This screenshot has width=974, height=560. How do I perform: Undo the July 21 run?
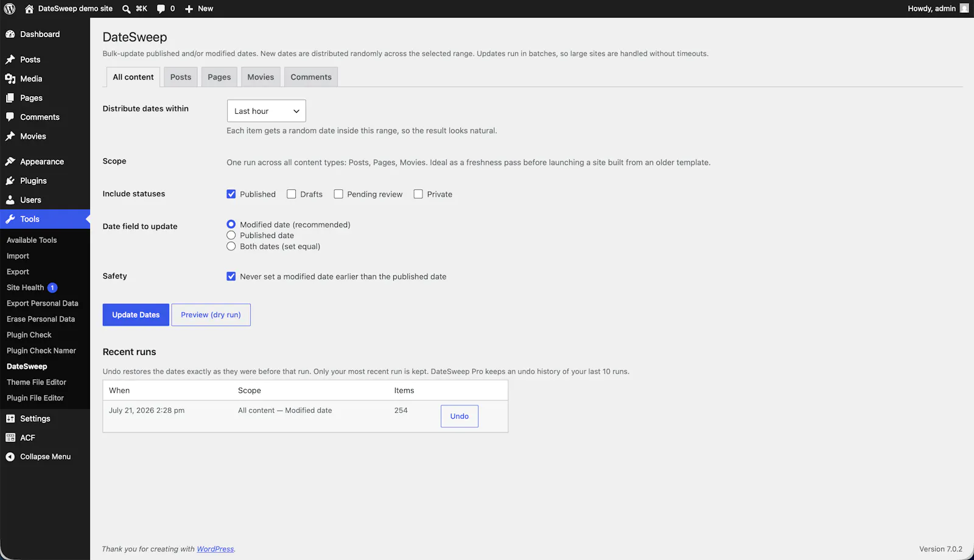tap(460, 416)
